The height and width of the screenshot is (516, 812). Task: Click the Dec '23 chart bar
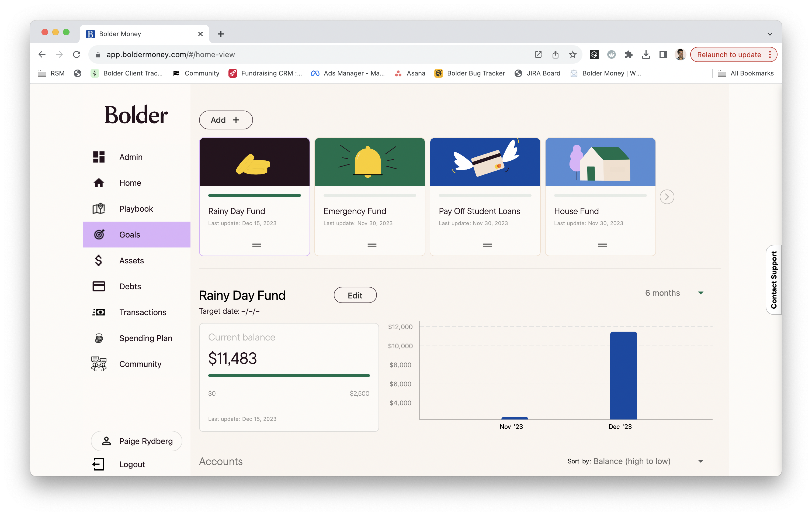623,375
